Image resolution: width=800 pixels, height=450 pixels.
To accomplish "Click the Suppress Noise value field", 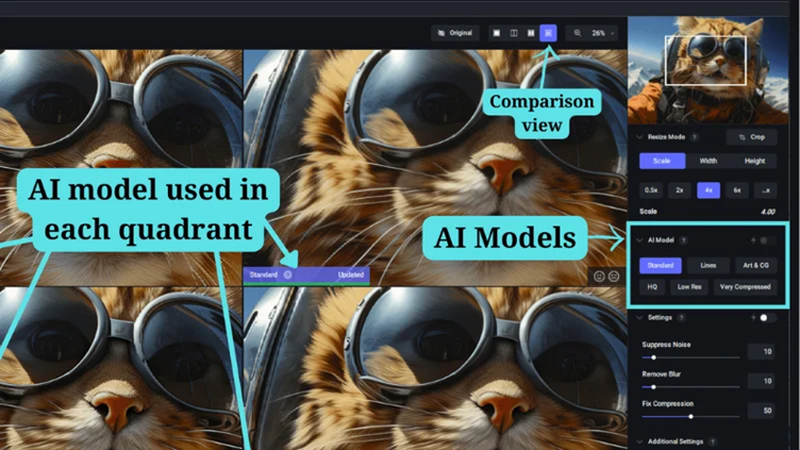I will point(761,352).
